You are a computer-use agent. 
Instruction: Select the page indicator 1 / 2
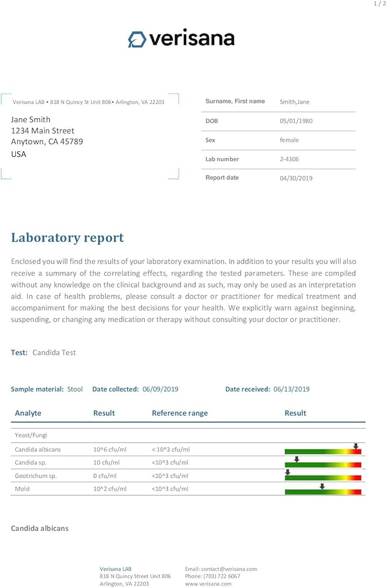click(379, 4)
